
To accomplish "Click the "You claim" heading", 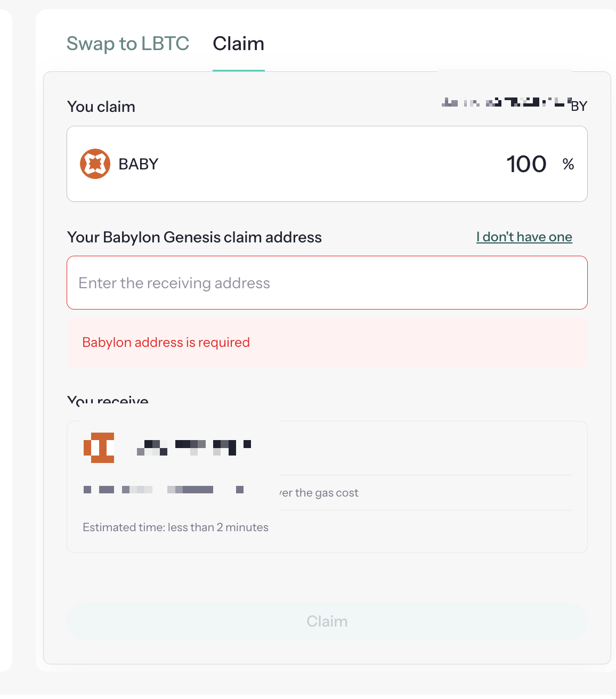I will click(x=101, y=107).
